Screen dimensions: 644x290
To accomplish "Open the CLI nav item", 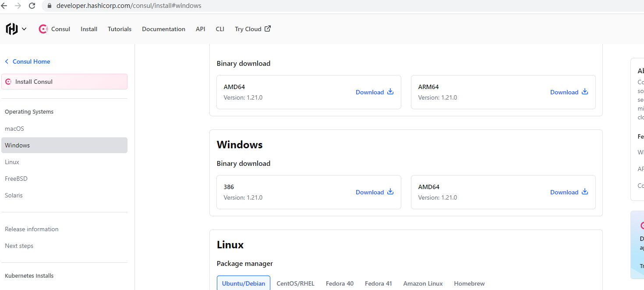I will click(x=220, y=29).
